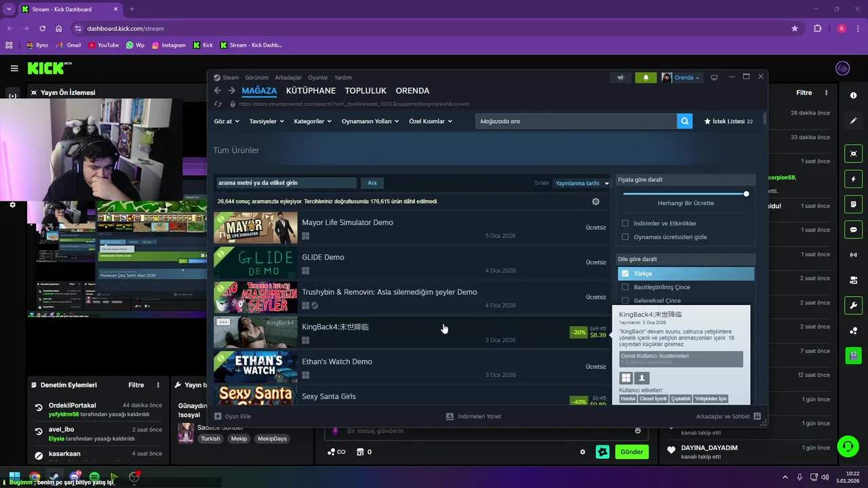Viewport: 868px width, 488px height.
Task: Open Ethan's Watch Demo search result
Action: 412,367
